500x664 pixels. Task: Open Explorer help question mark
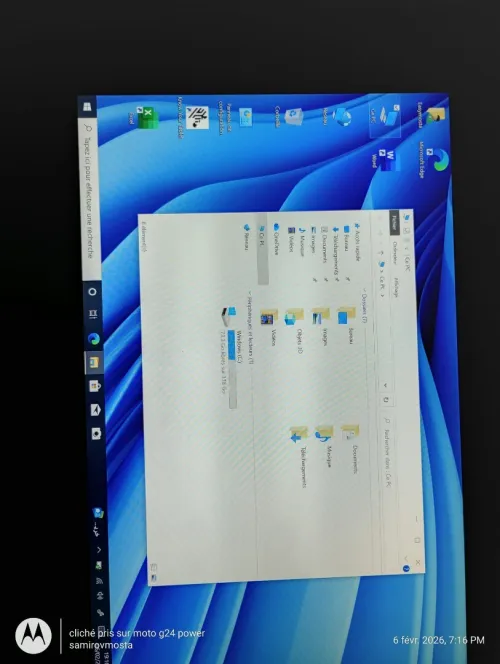coord(406,568)
